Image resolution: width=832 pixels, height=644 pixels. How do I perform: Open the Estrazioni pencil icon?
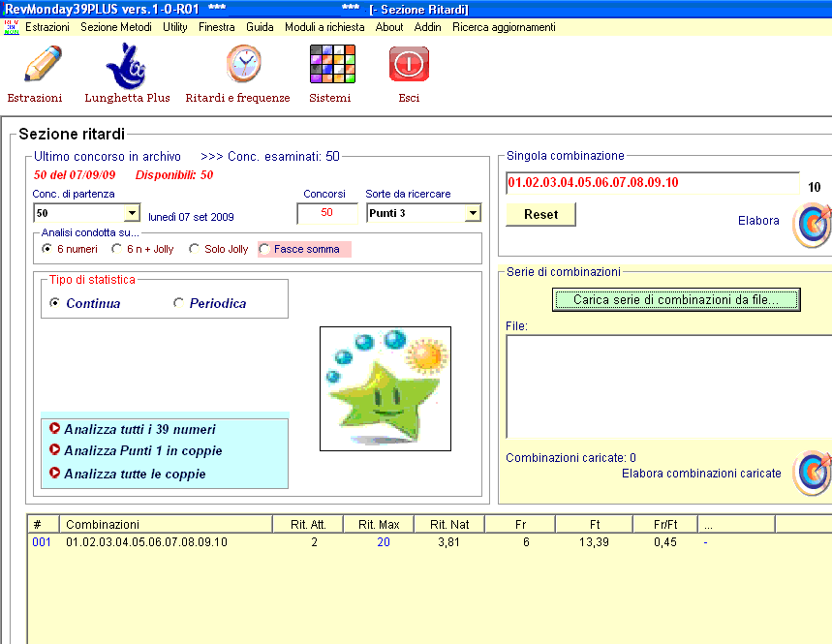(43, 64)
